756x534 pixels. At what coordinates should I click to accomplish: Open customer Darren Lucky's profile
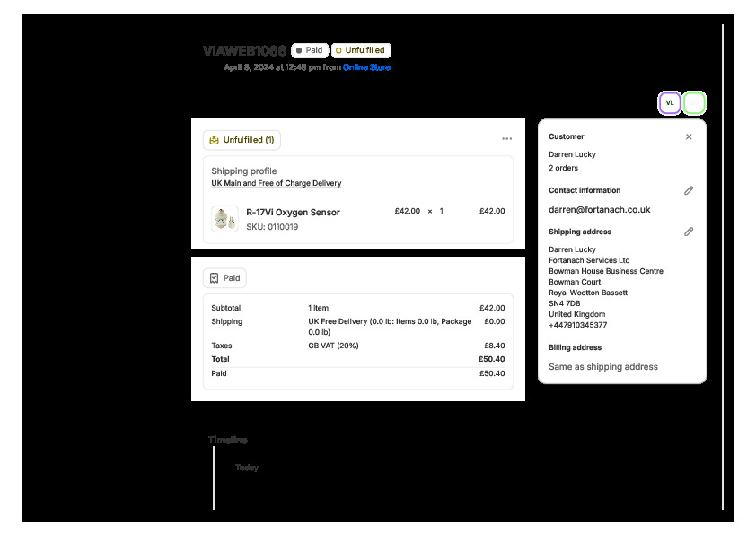point(572,154)
